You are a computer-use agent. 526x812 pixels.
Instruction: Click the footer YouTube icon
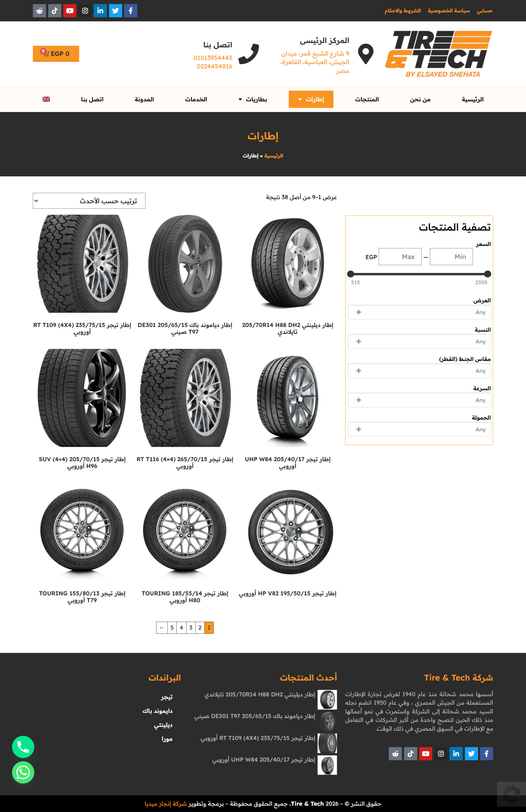[x=426, y=754]
